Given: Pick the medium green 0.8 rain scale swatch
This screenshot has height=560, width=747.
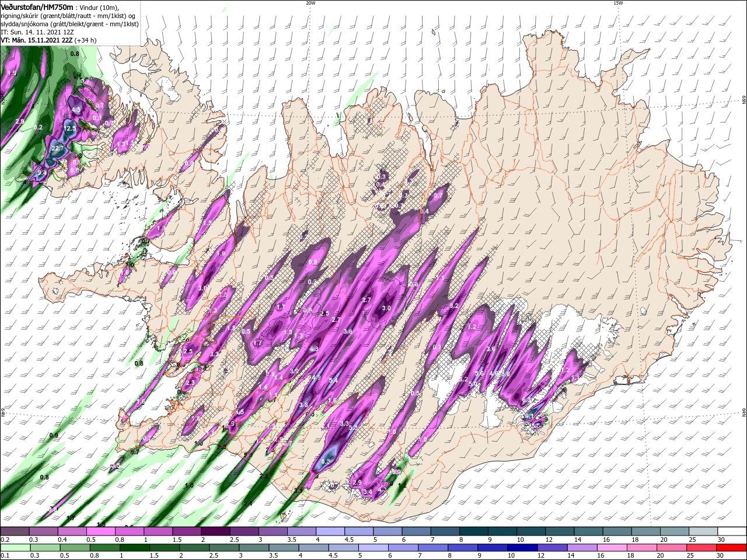Looking at the screenshot, I should pyautogui.click(x=104, y=548).
